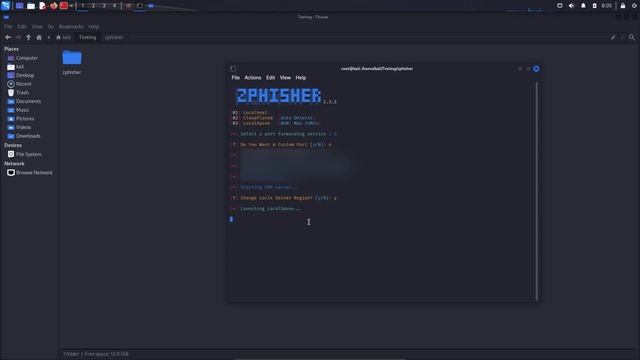Open the terminal Edit menu
The width and height of the screenshot is (640, 360).
tap(271, 78)
